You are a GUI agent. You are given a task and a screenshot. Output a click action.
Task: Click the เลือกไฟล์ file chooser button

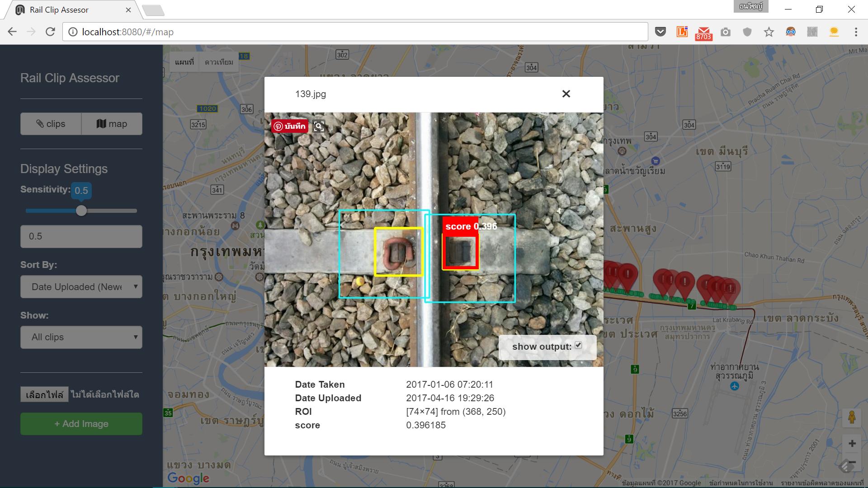(44, 394)
